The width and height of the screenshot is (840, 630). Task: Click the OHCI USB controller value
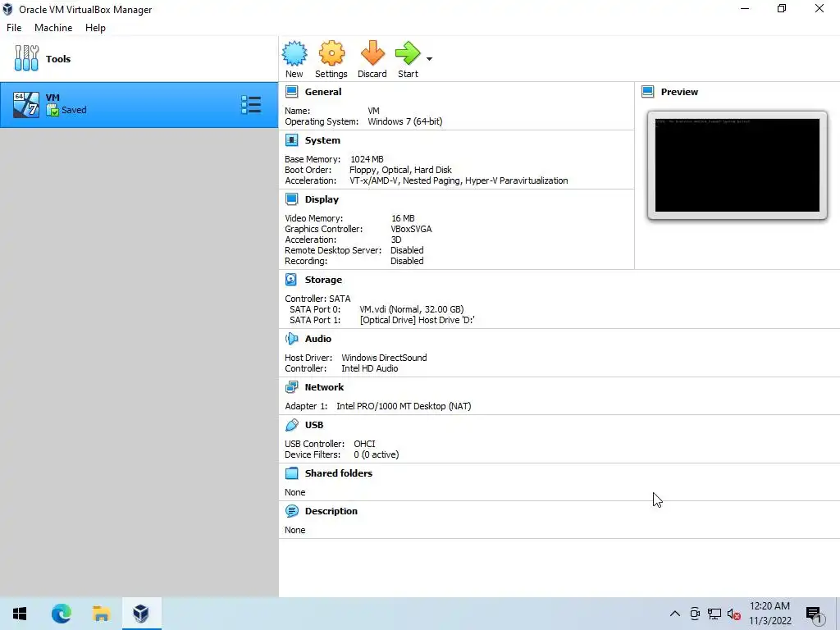point(364,444)
